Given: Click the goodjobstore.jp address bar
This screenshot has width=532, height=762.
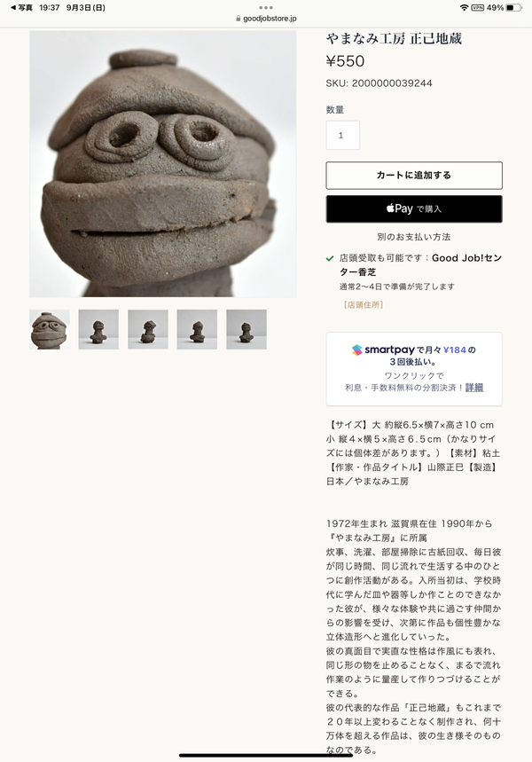Looking at the screenshot, I should point(266,19).
